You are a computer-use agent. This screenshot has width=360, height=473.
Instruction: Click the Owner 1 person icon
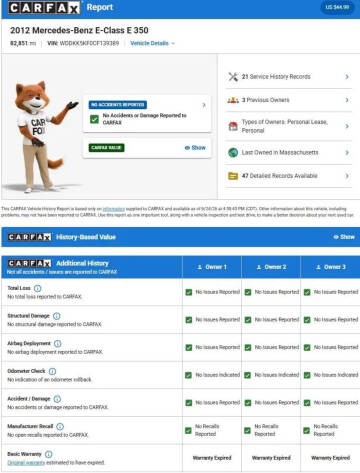pyautogui.click(x=200, y=267)
